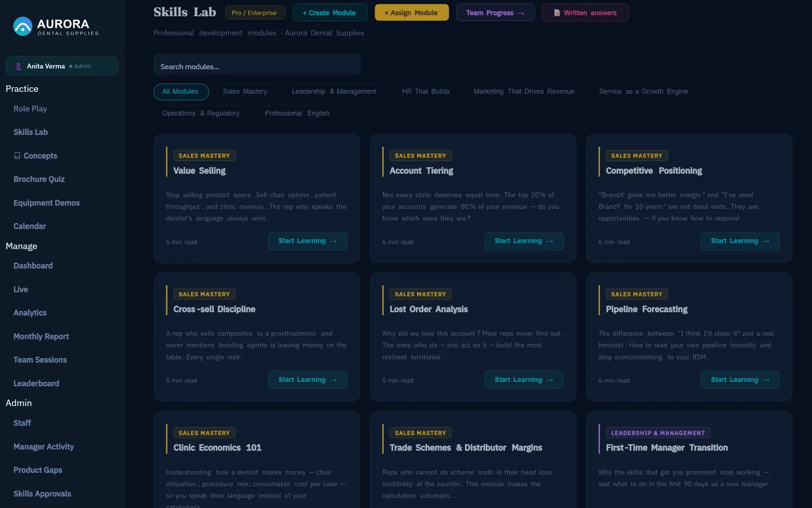This screenshot has height=508, width=812.
Task: Start Learning the Value Selling module
Action: coord(308,241)
